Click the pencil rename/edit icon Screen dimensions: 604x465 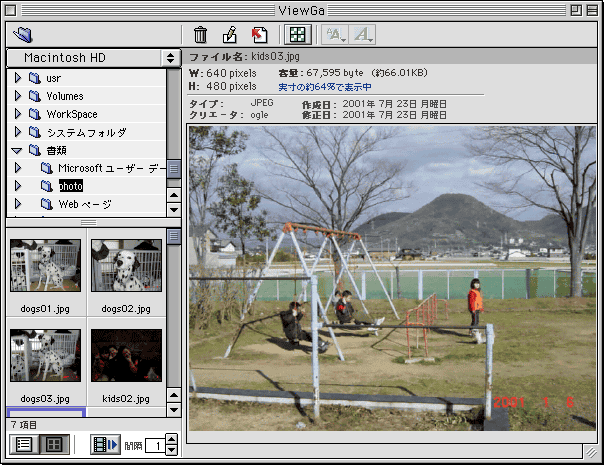tap(230, 35)
